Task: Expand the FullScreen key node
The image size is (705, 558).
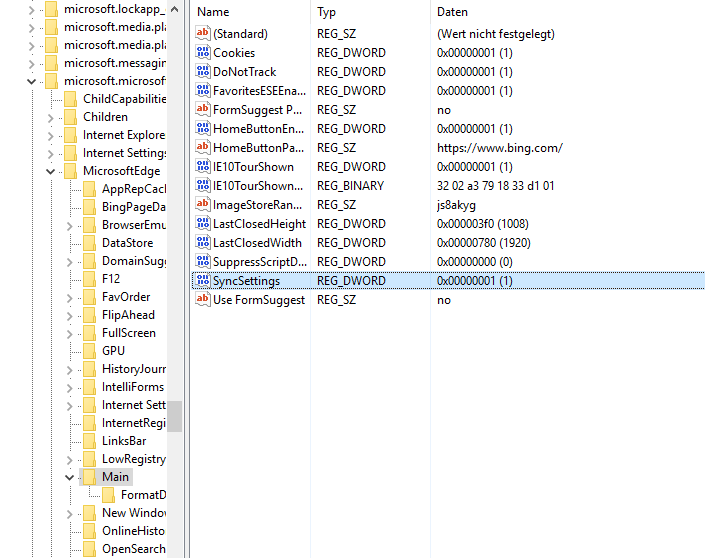Action: tap(69, 334)
